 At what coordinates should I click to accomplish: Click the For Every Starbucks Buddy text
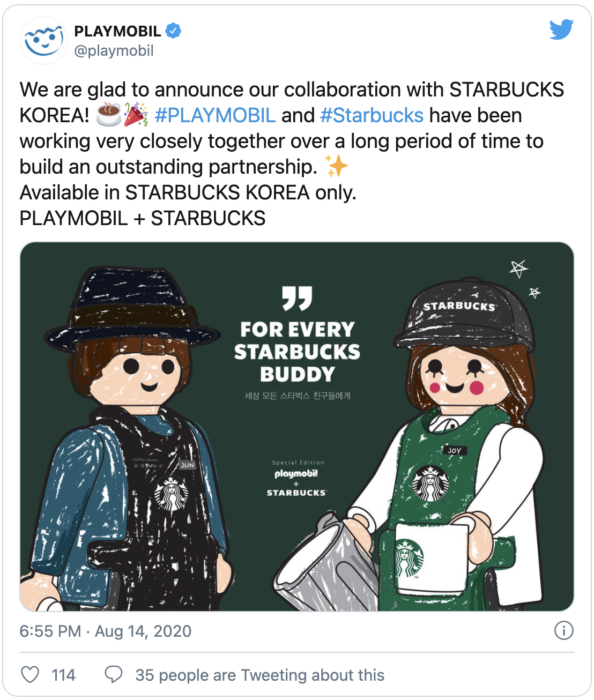click(x=297, y=352)
